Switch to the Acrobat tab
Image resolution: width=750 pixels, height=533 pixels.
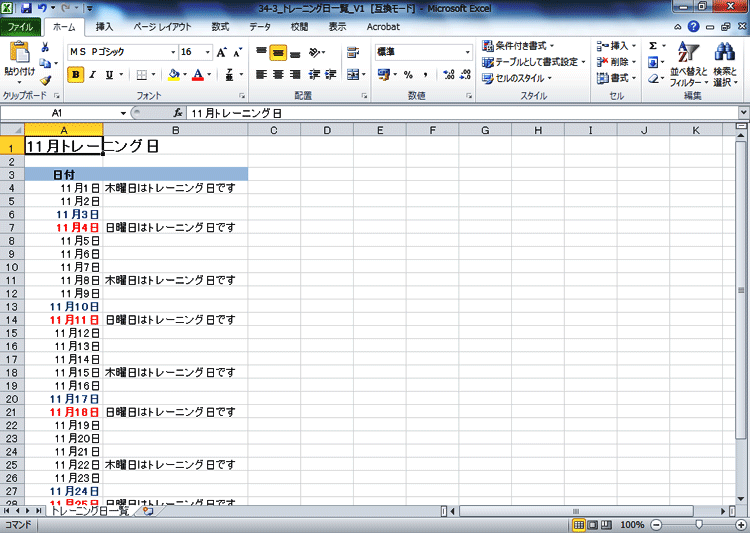(x=383, y=27)
